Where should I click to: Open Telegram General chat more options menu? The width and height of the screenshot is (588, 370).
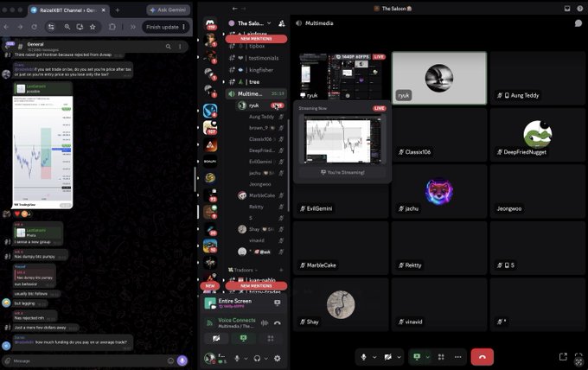(180, 47)
